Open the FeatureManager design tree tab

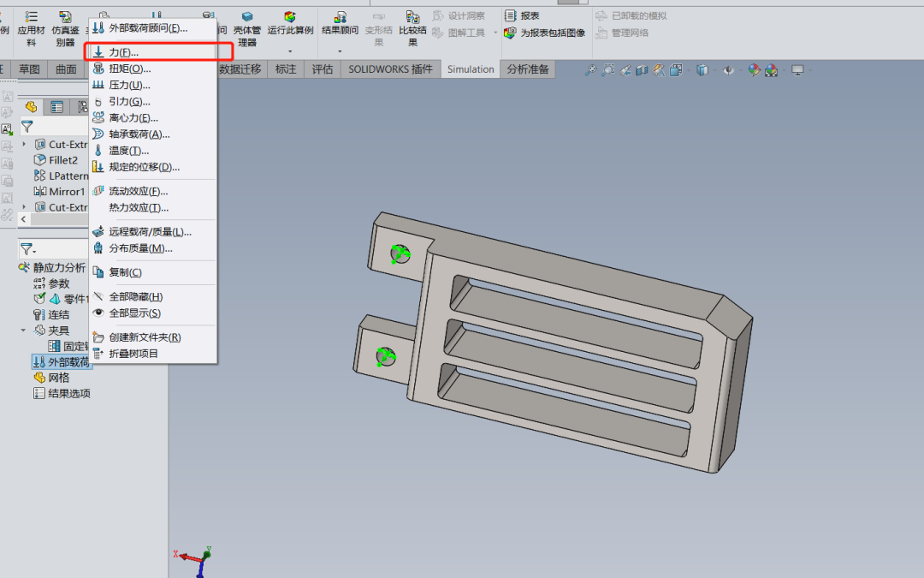coord(32,107)
